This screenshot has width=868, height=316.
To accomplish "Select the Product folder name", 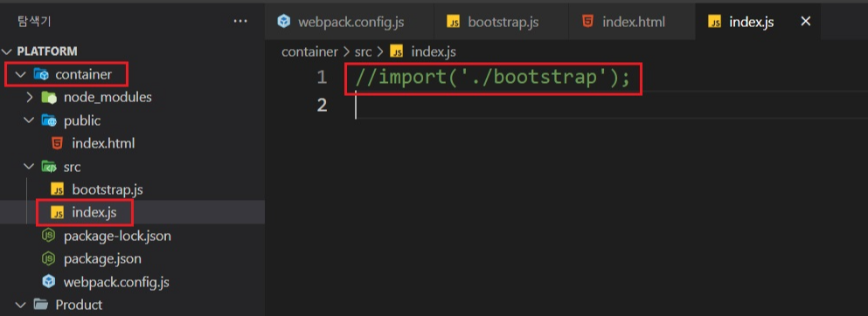I will (x=79, y=305).
